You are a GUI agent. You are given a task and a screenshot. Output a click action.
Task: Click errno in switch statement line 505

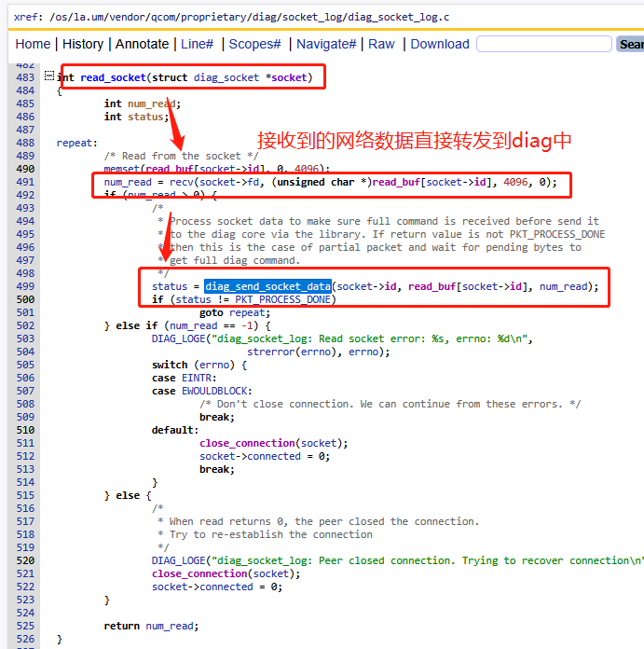click(x=213, y=365)
